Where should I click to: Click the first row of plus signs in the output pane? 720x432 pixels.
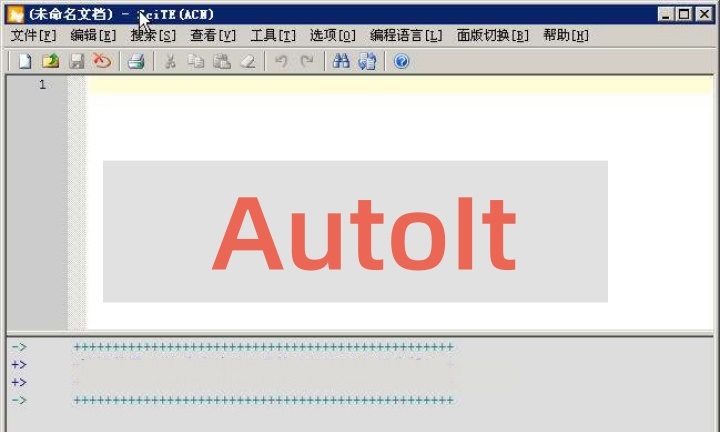pyautogui.click(x=264, y=347)
